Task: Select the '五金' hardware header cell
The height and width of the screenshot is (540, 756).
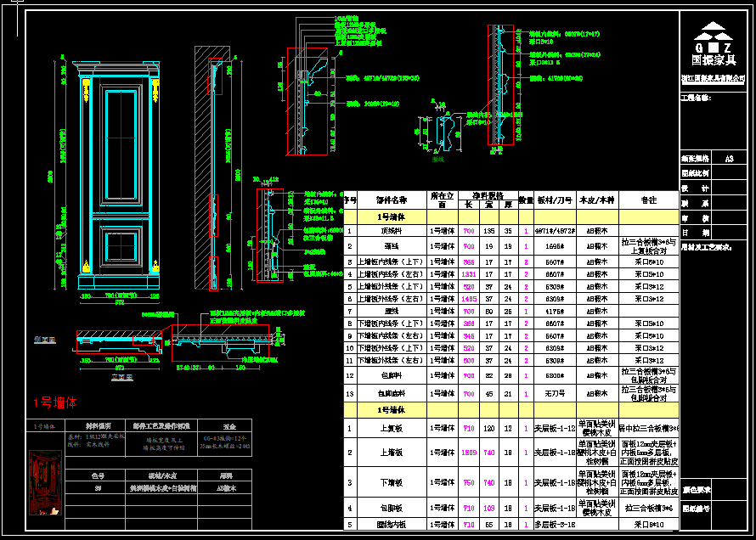Action: (x=229, y=425)
